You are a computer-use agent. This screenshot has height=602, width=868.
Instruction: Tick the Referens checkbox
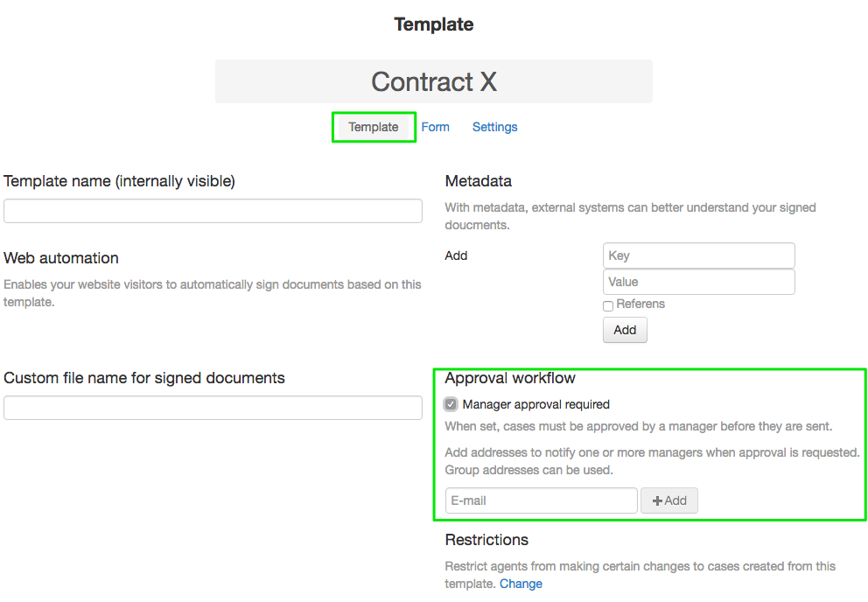(x=608, y=305)
